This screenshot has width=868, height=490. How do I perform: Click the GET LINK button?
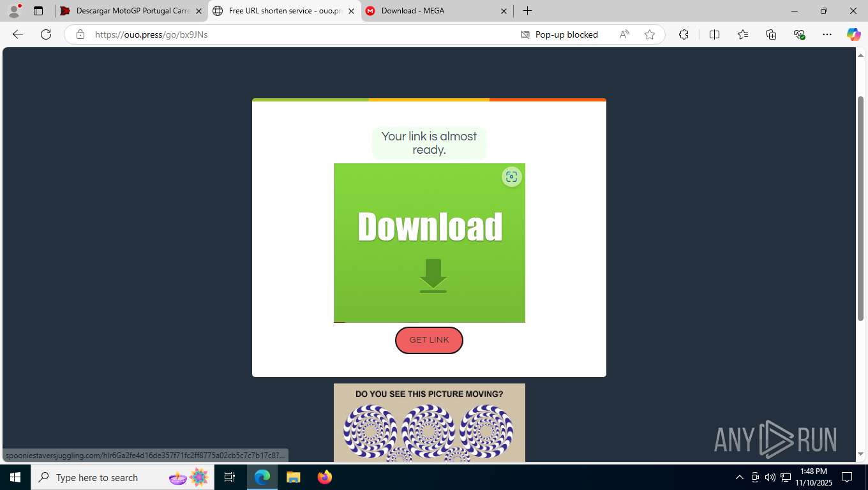point(429,340)
